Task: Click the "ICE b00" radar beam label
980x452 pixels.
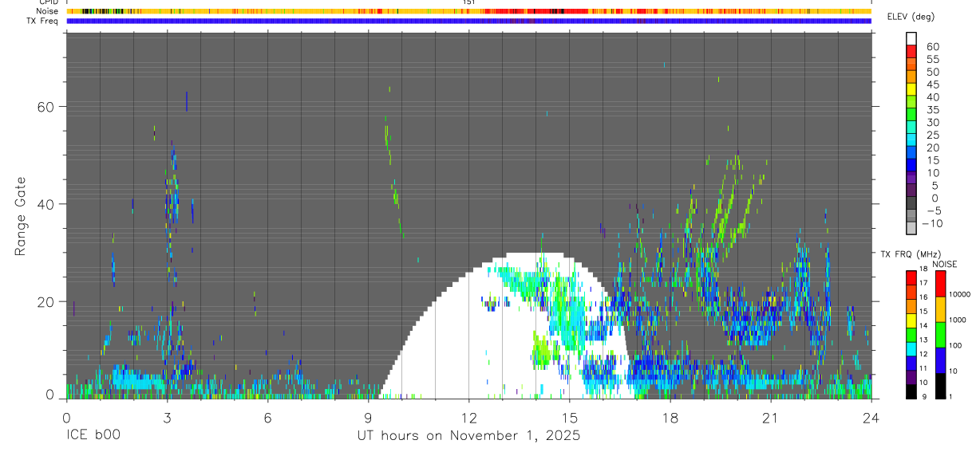Action: pos(93,436)
